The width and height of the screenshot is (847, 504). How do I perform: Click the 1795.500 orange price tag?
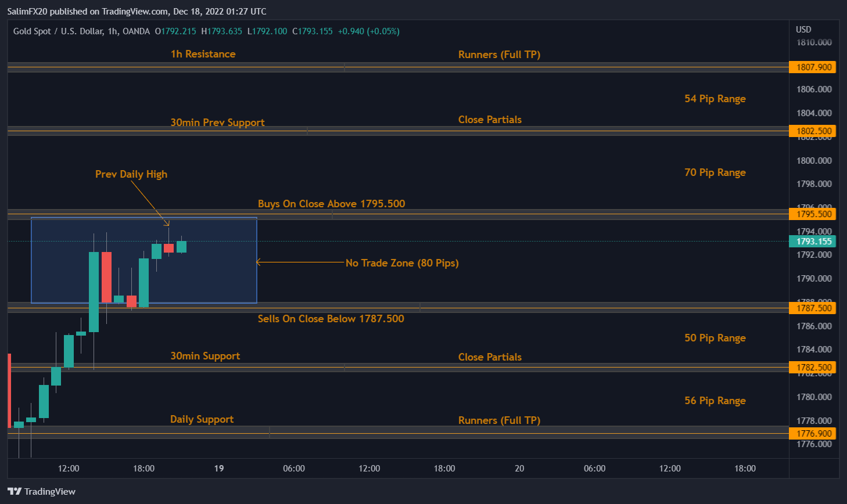pyautogui.click(x=813, y=214)
